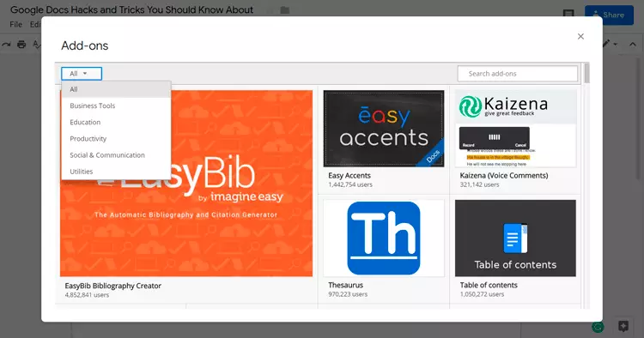
Task: Click Table of contents title text
Action: point(489,285)
